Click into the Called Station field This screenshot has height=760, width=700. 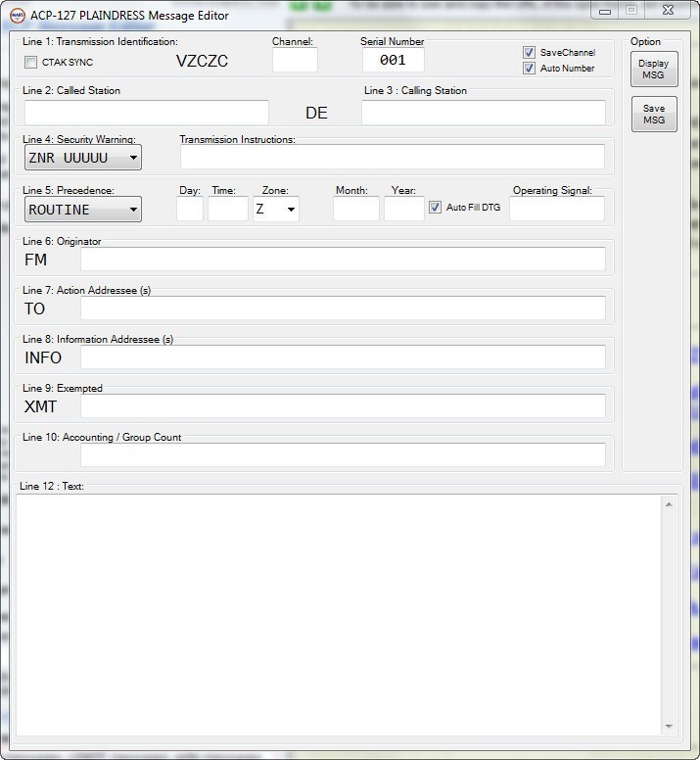[147, 113]
